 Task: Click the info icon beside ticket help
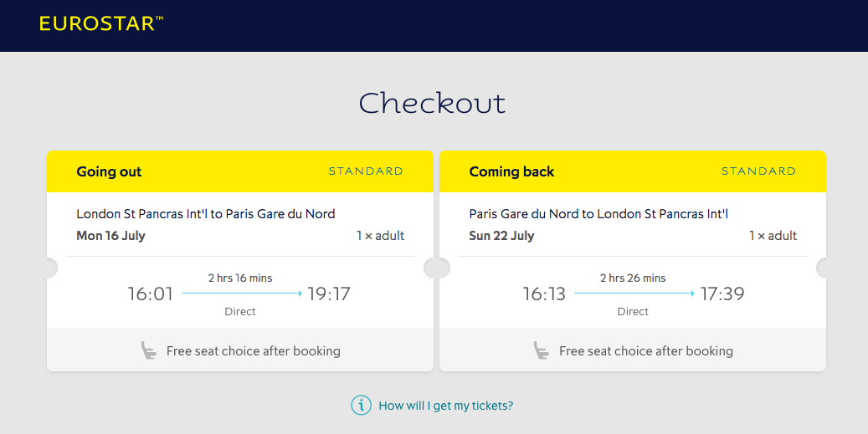tap(361, 406)
